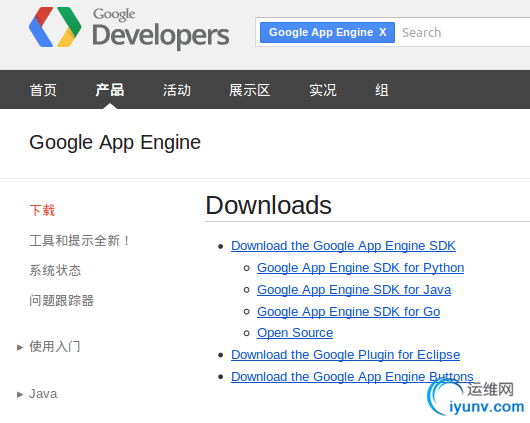Open Download the Google App Engine Buttons link
Screen dimensions: 530x423
pyautogui.click(x=352, y=377)
